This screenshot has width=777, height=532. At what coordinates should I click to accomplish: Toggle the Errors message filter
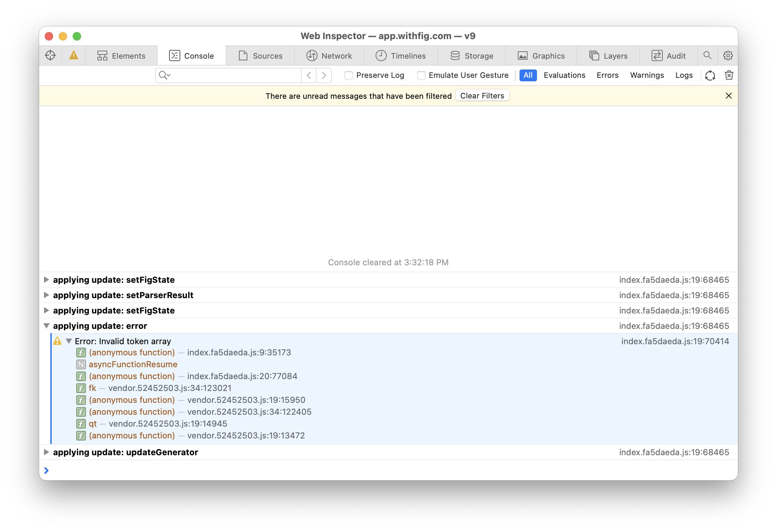[608, 75]
